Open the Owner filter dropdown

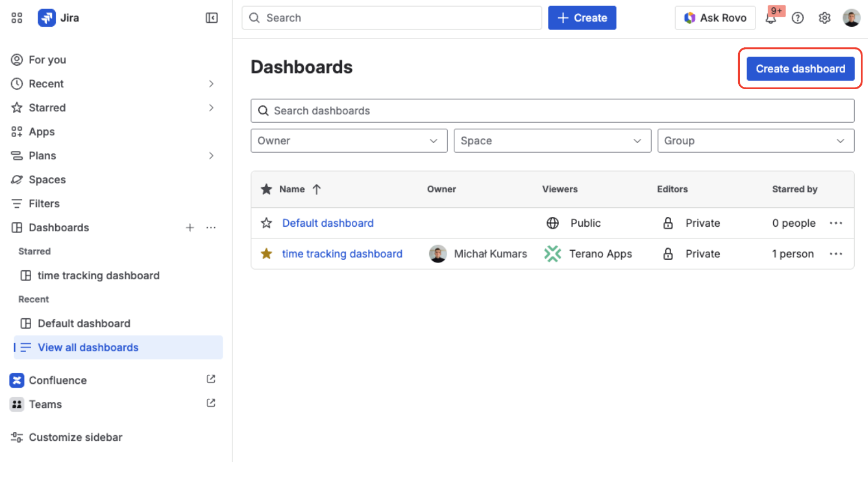point(348,140)
